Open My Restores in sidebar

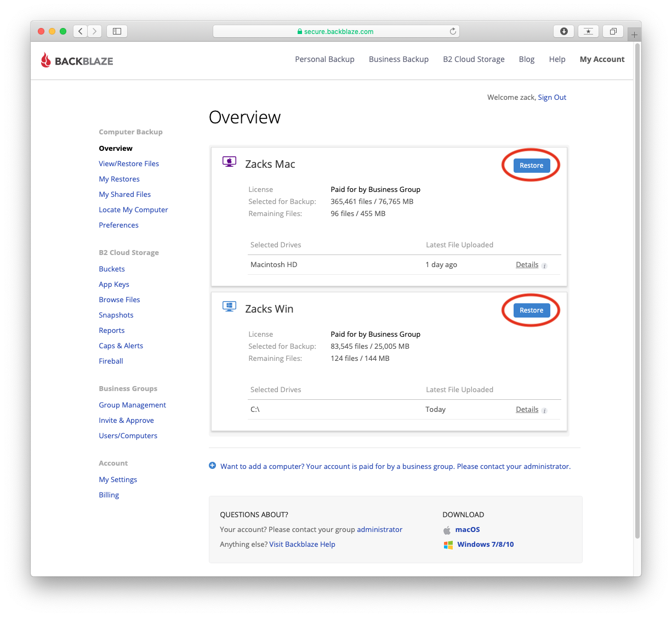point(119,179)
